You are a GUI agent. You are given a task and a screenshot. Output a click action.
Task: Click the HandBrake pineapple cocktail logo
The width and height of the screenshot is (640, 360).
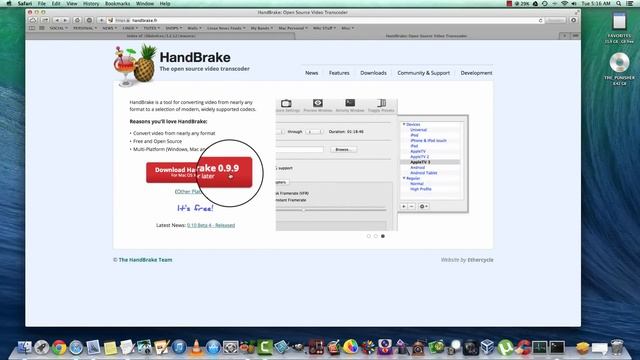point(135,65)
